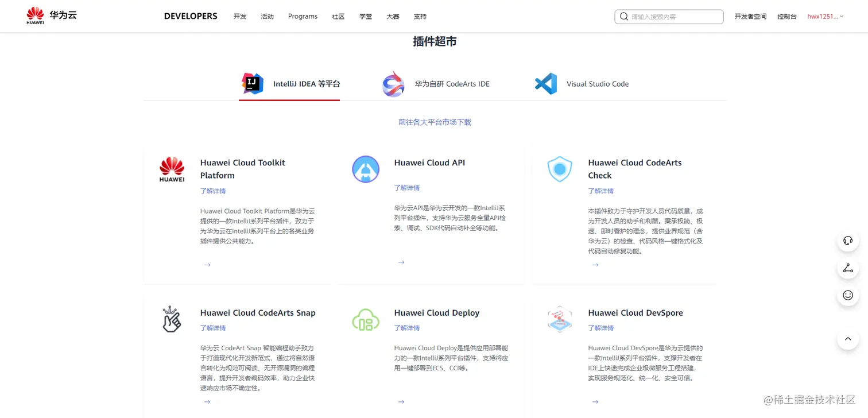Click Huawei Cloud Toolkit Platform title
Screen dimensions: 868x418
pyautogui.click(x=243, y=169)
